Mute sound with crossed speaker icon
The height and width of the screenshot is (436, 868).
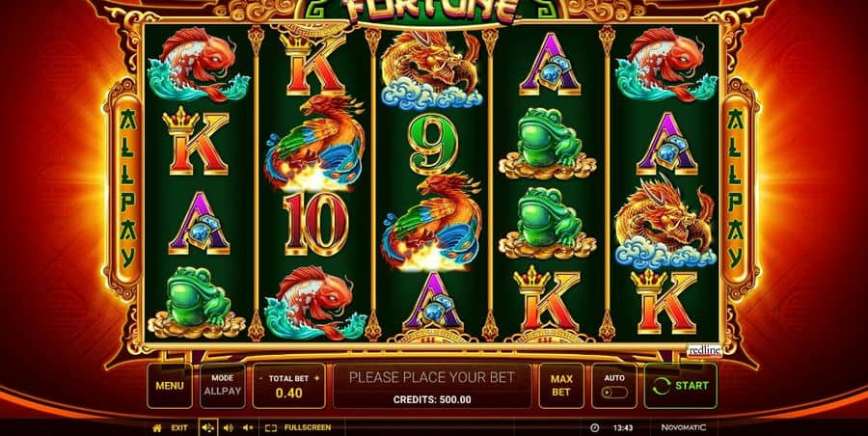[248, 427]
